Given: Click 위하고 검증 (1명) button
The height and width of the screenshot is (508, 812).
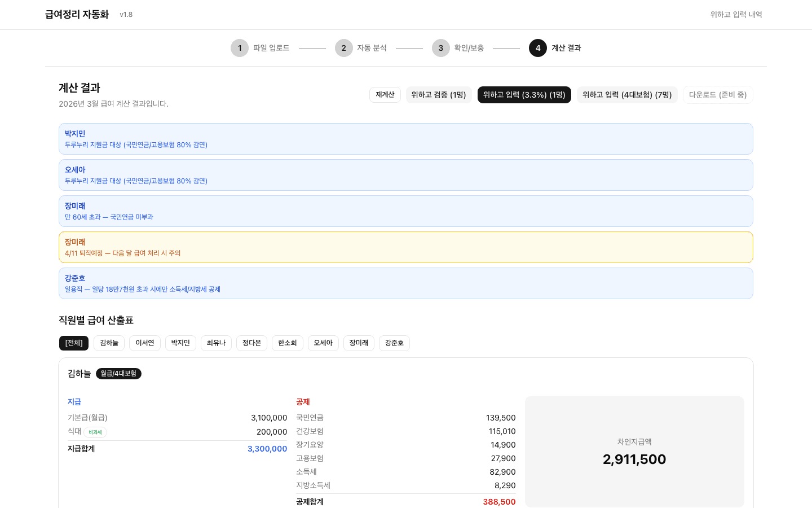Looking at the screenshot, I should 439,95.
